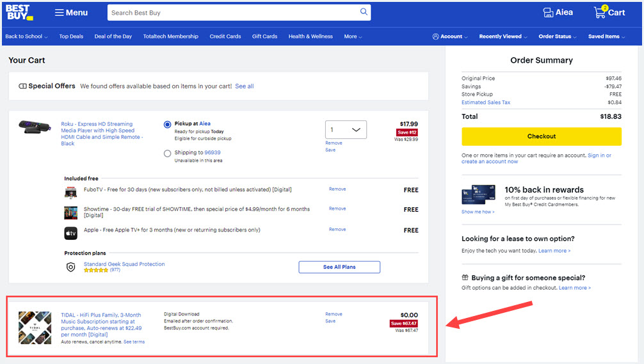Open Roku quantity dropdown

(346, 130)
